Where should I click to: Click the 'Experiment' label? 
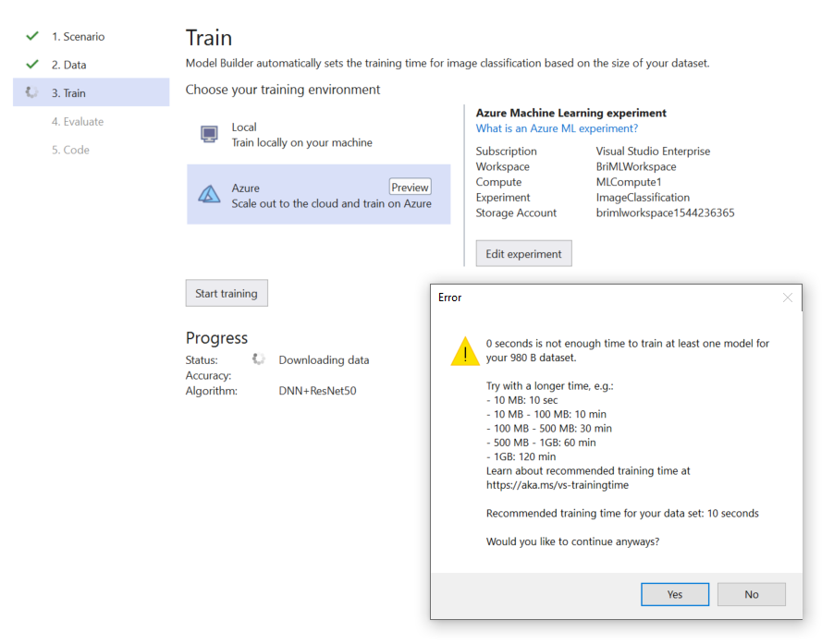(x=503, y=197)
